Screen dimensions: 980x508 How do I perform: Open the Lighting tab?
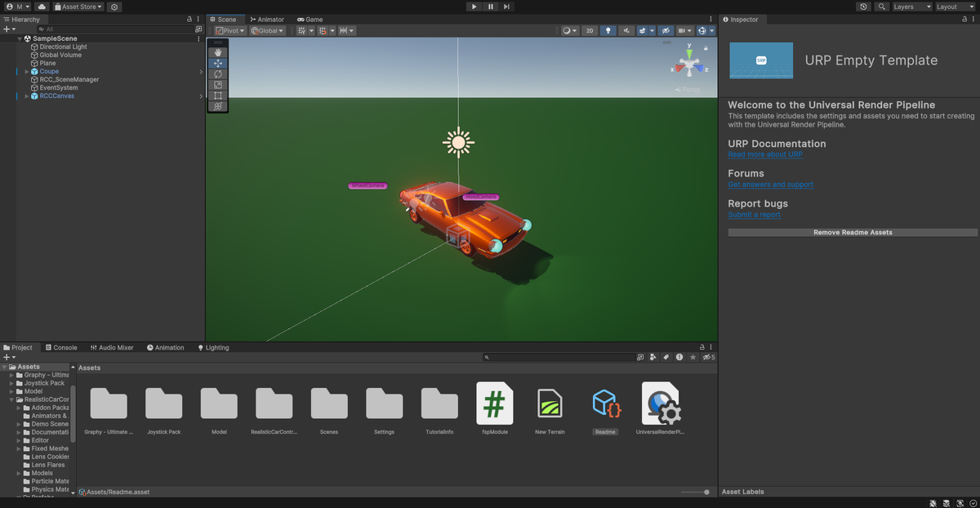pyautogui.click(x=212, y=348)
